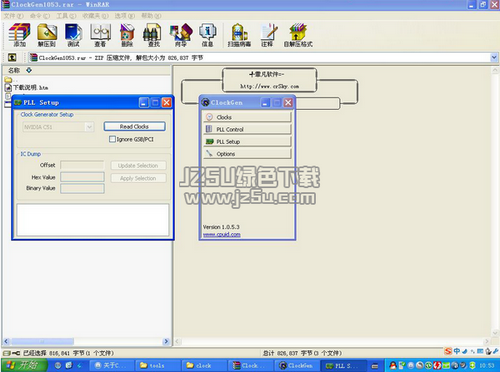Expand the NVIDIA C51 clock generator dropdown
This screenshot has height=372, width=500.
tap(89, 127)
